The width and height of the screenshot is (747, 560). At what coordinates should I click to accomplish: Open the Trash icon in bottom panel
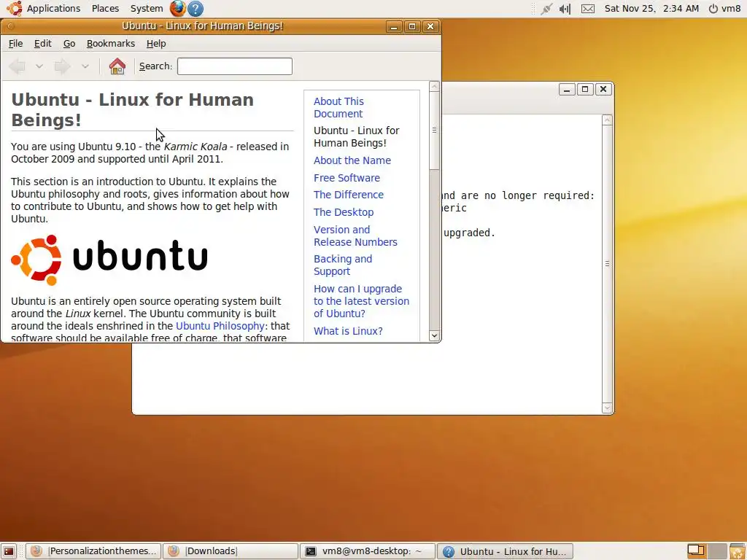pos(737,551)
